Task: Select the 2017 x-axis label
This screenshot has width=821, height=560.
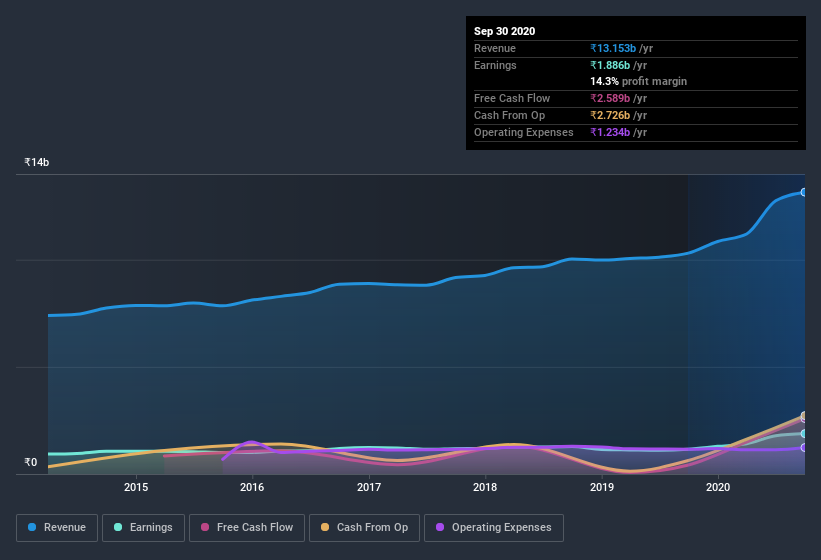Action: coord(369,487)
